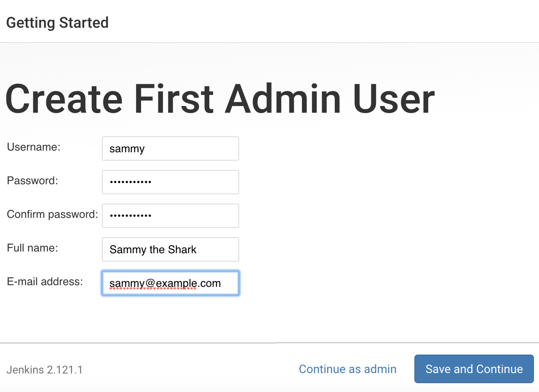Click the underlined "example" text in e-mail
This screenshot has height=392, width=539.
coord(176,283)
